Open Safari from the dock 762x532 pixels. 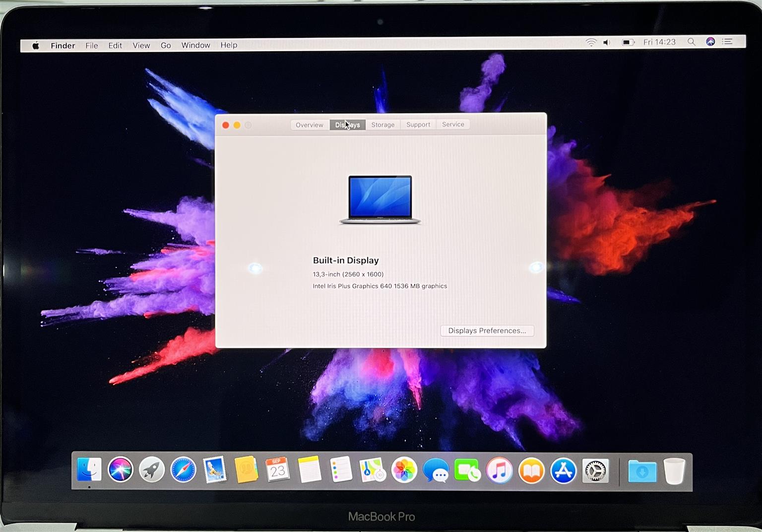(x=183, y=469)
